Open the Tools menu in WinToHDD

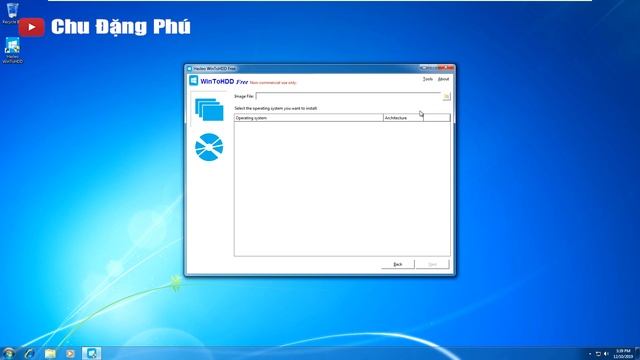click(427, 79)
